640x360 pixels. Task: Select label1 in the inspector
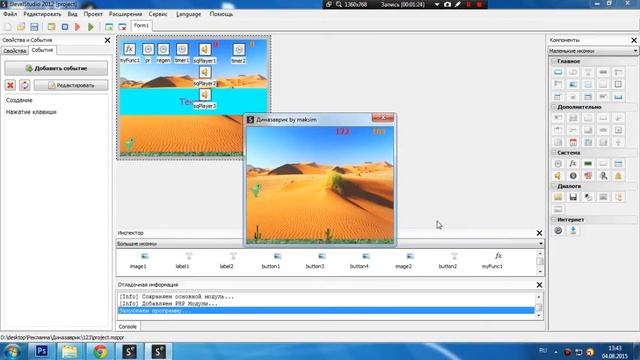[x=182, y=261]
